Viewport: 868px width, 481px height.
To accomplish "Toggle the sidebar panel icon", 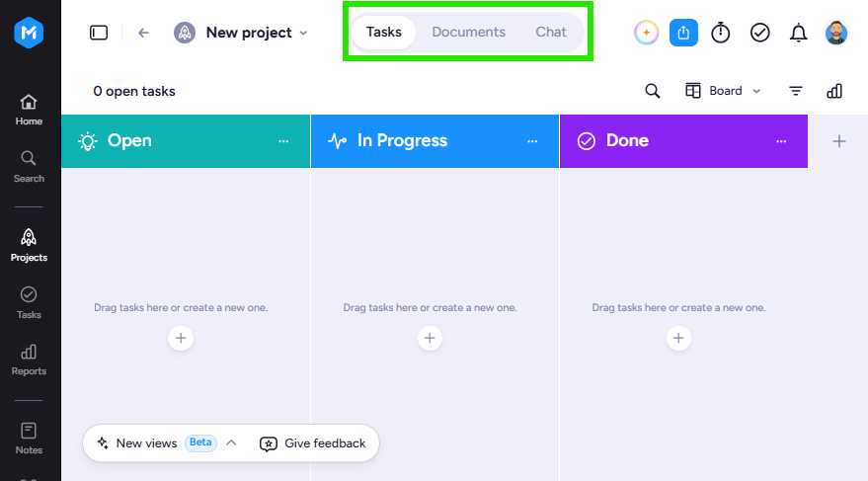I will point(99,33).
